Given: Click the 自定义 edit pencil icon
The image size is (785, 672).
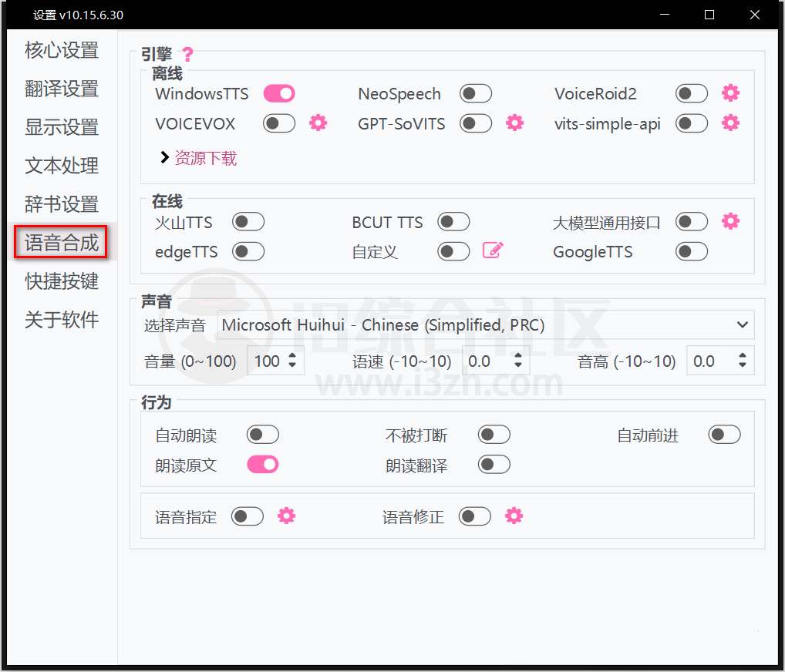Looking at the screenshot, I should pyautogui.click(x=493, y=250).
